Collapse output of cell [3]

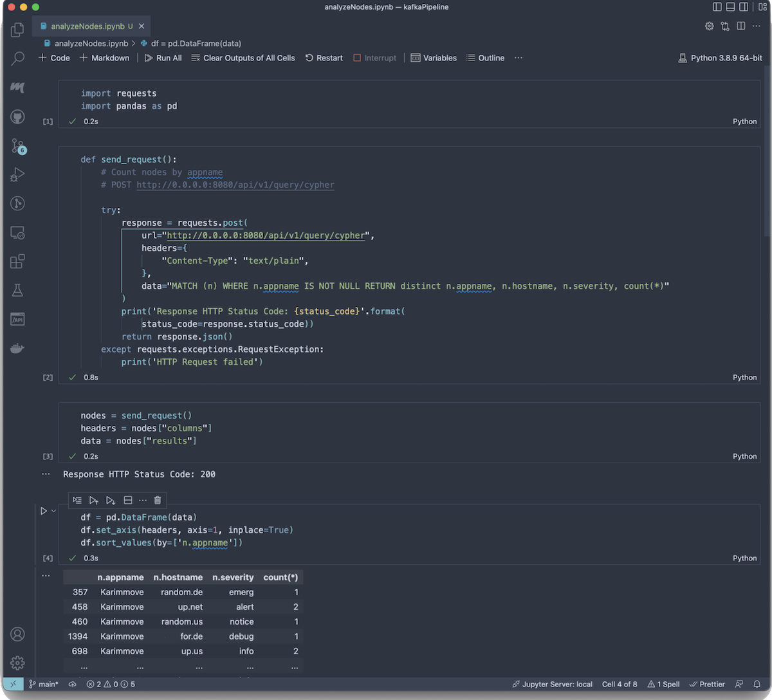(x=46, y=474)
